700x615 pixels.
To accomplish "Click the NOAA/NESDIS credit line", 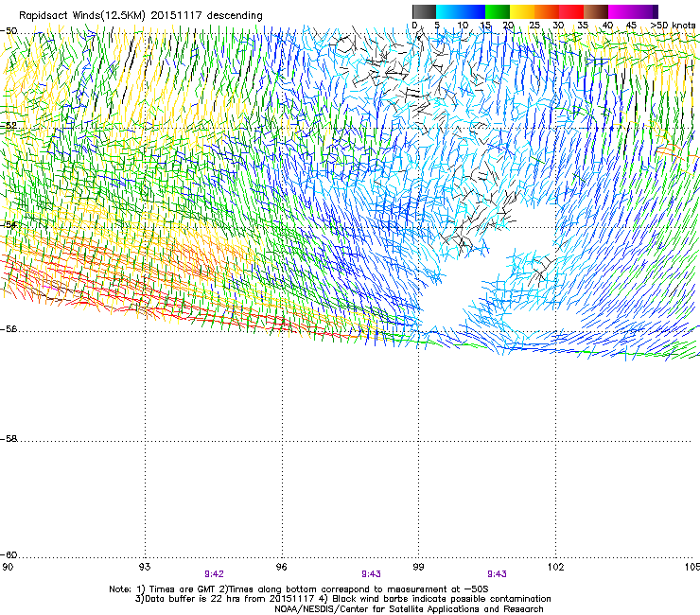I will coord(409,609).
